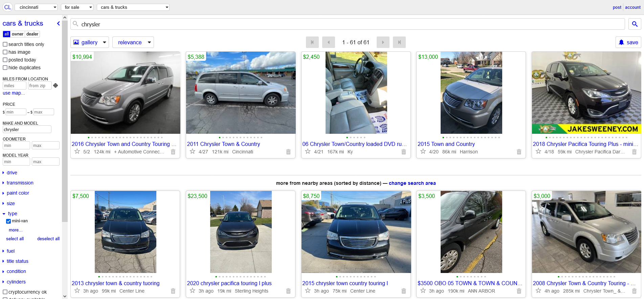
Task: Trash the 2011 Chrysler Town & Country listing
Action: 288,152
